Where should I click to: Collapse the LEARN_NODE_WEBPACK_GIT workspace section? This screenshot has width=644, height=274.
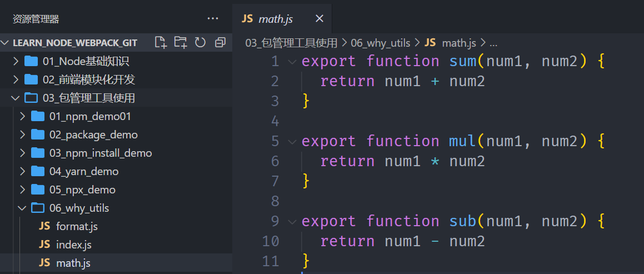pos(6,43)
